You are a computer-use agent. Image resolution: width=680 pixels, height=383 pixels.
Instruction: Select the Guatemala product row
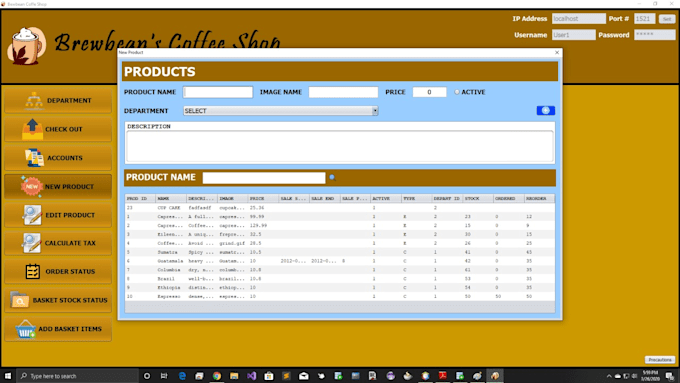point(340,261)
